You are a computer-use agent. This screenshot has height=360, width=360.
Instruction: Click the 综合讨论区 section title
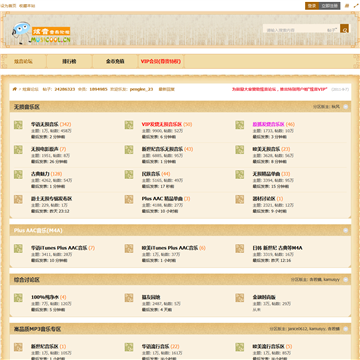pos(27,280)
